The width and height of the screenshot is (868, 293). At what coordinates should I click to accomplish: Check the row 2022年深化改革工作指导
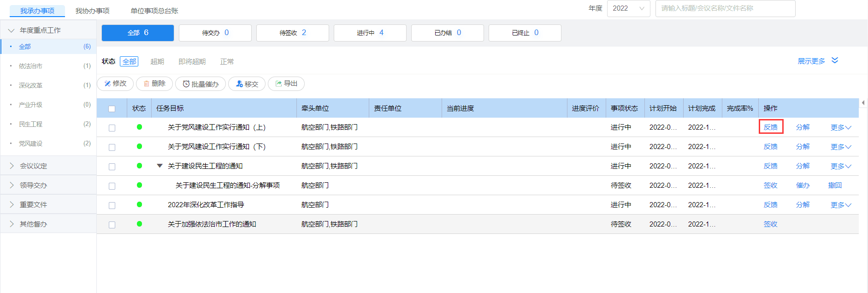112,205
